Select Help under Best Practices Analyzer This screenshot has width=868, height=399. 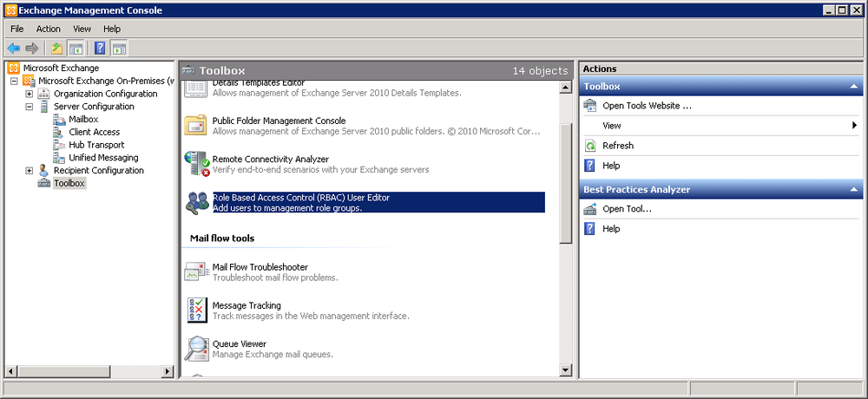[x=611, y=228]
